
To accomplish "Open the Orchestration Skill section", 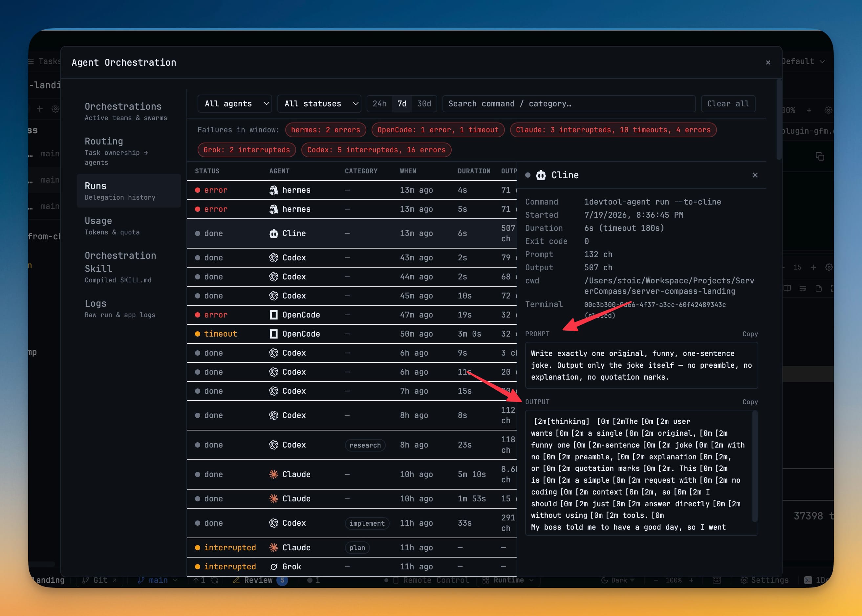I will (x=129, y=267).
